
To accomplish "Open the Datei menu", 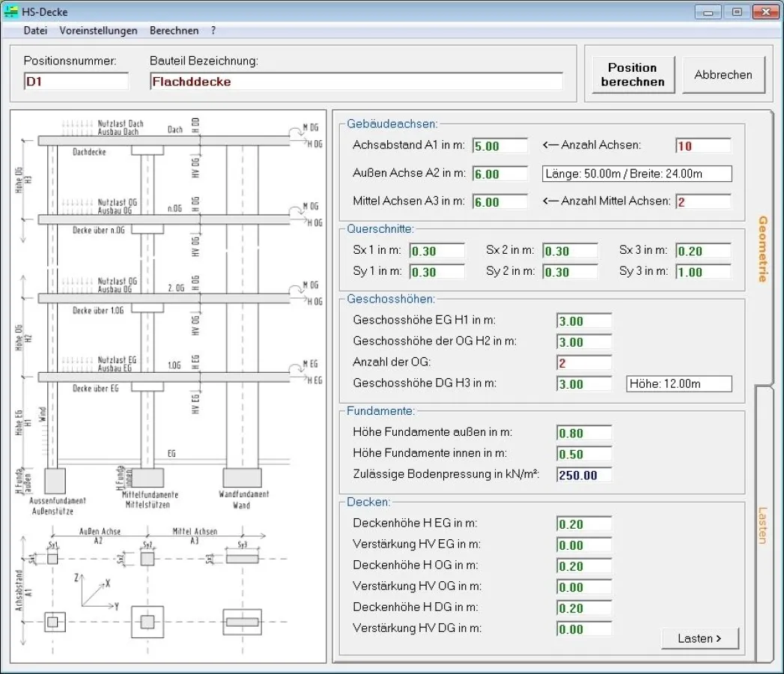I will (x=34, y=30).
